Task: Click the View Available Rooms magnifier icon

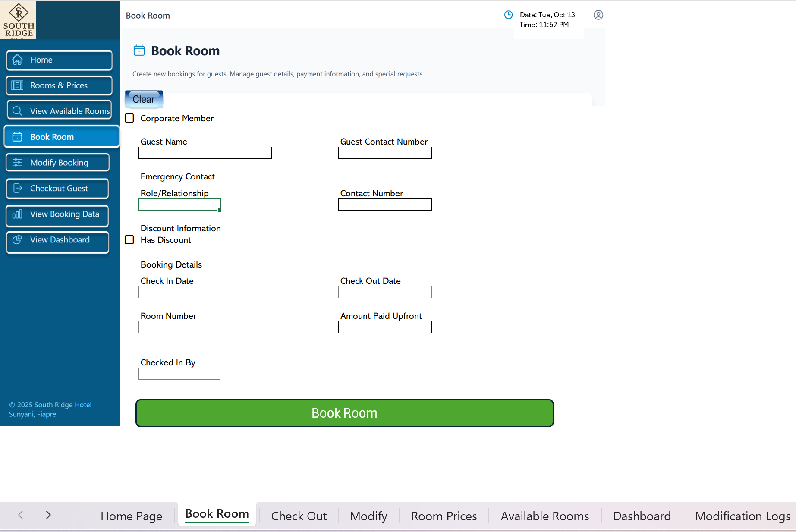Action: tap(17, 111)
